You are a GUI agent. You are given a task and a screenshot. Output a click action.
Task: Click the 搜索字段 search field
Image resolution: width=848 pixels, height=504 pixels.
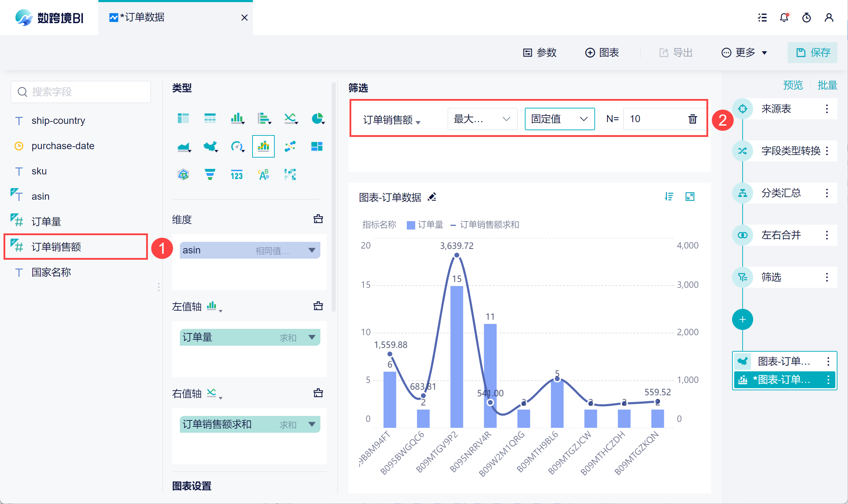pos(81,92)
